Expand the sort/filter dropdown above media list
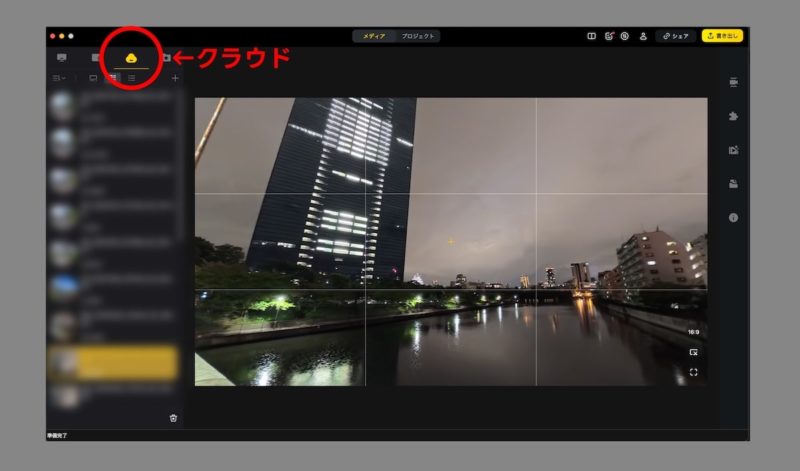800x471 pixels. click(x=60, y=78)
